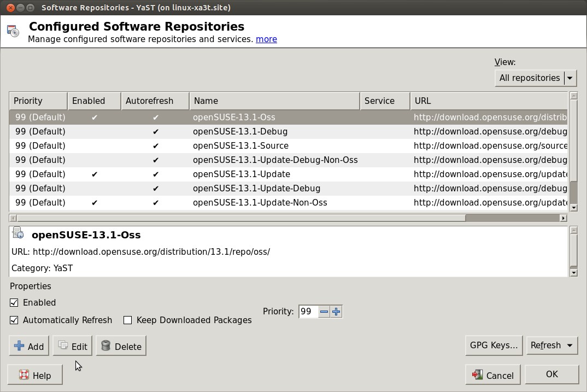Select the openSUSE-13.1-Update-Debug repository name
The width and height of the screenshot is (587, 392).
256,188
